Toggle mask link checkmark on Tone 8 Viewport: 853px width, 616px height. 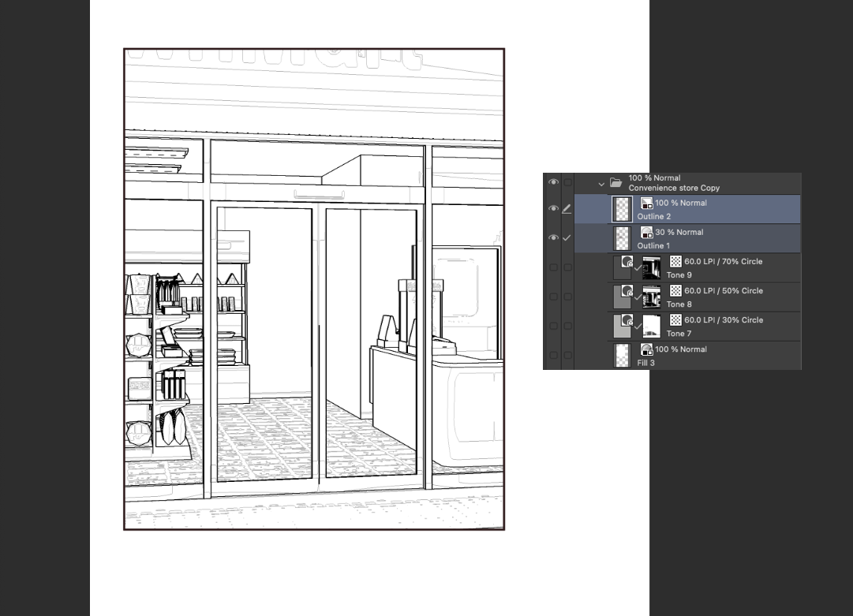[638, 297]
